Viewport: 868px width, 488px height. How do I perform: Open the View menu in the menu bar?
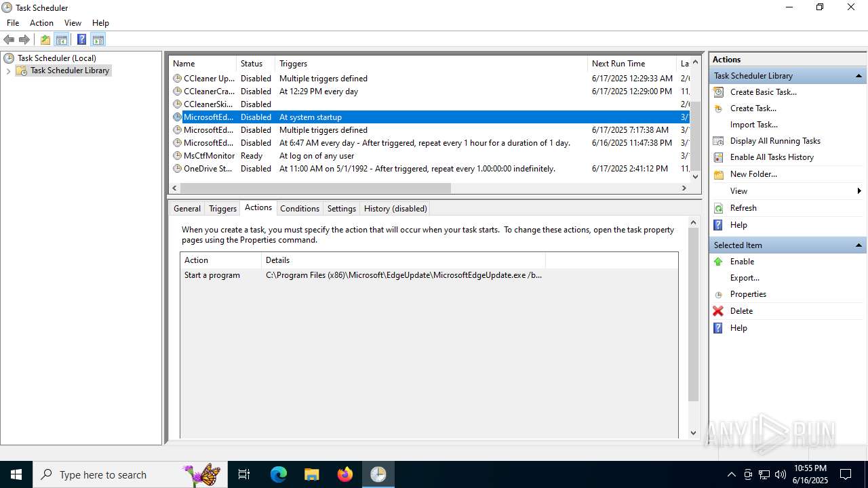[x=73, y=23]
